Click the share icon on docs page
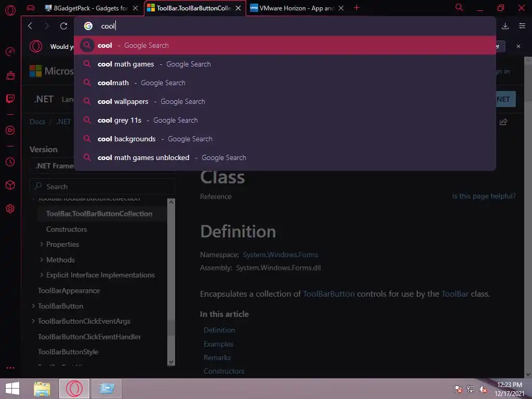The height and width of the screenshot is (399, 532). point(503,122)
